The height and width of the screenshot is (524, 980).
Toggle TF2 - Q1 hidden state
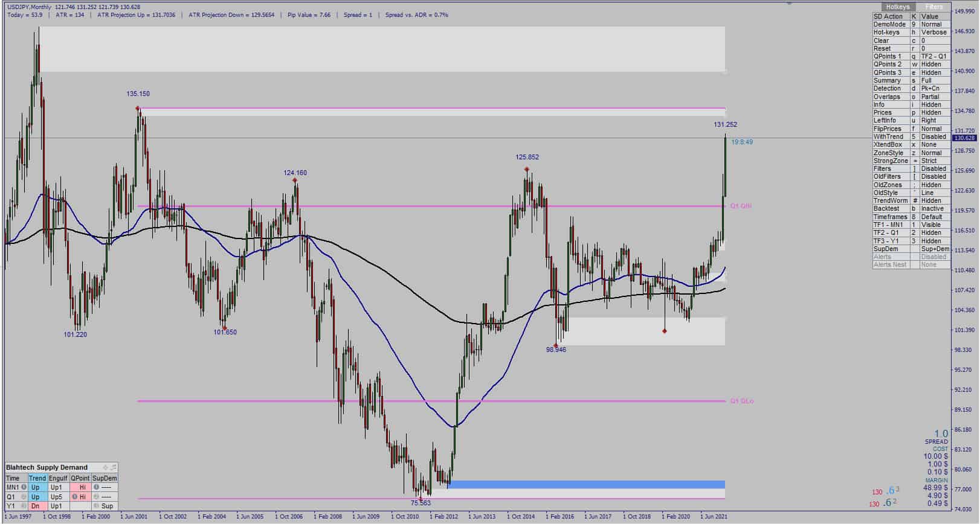pos(934,232)
